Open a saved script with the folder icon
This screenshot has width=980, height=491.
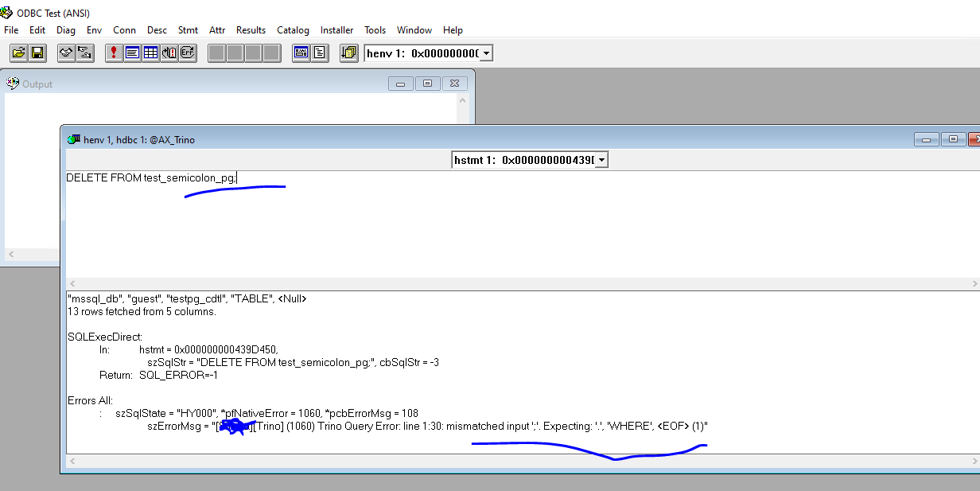point(18,53)
